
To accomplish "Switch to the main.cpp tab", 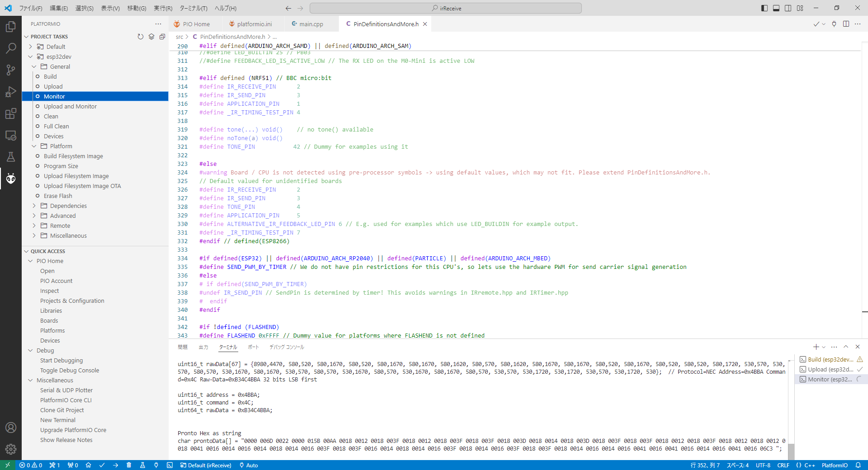I will tap(311, 24).
